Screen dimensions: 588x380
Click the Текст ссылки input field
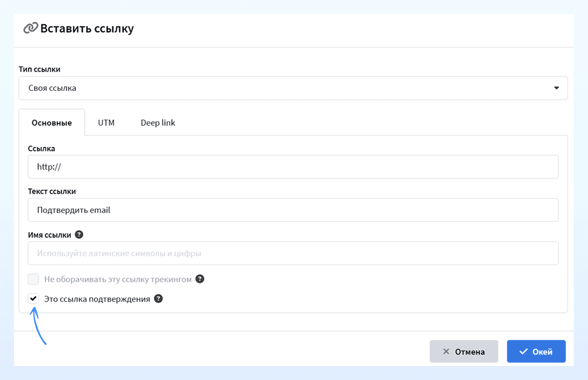(293, 210)
